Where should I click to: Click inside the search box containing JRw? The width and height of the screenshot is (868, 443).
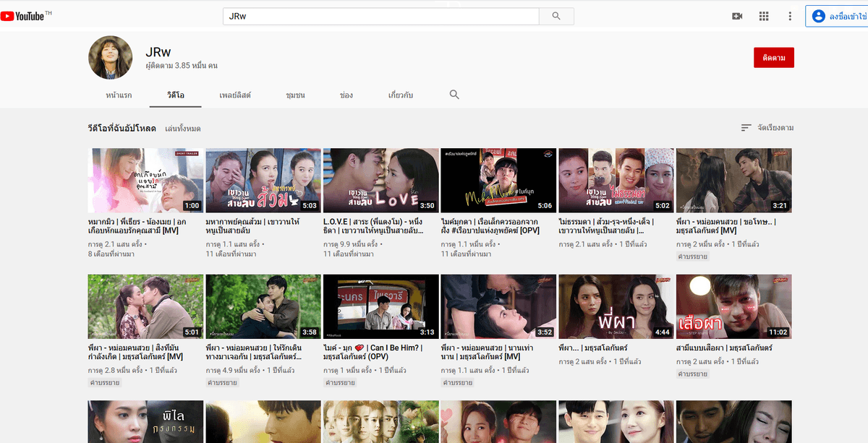[x=380, y=16]
